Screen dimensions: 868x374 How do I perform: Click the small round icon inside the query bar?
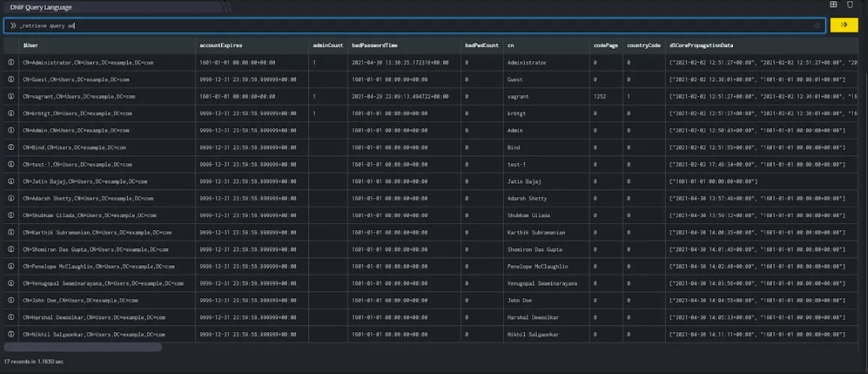pyautogui.click(x=817, y=25)
